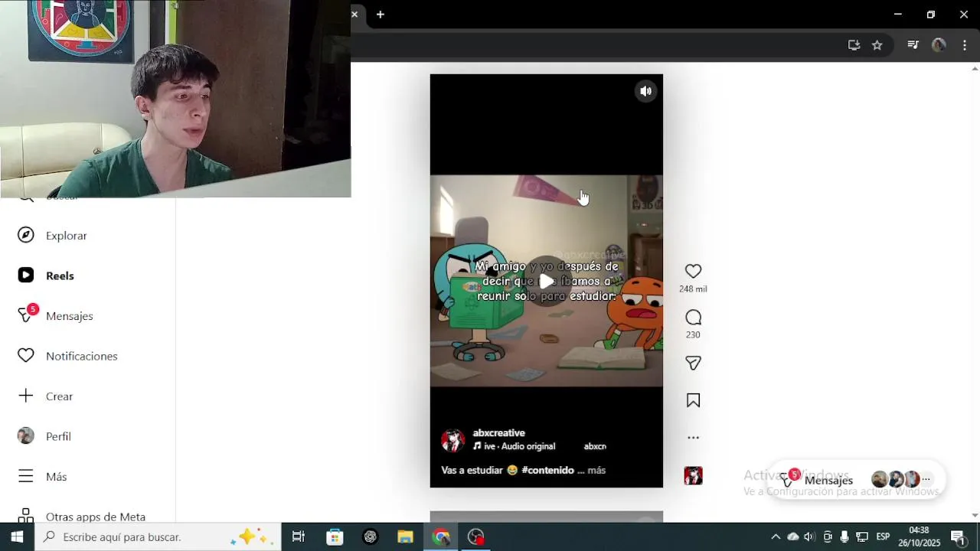This screenshot has height=551, width=980.
Task: Save the reel with the bookmark icon
Action: pos(693,400)
